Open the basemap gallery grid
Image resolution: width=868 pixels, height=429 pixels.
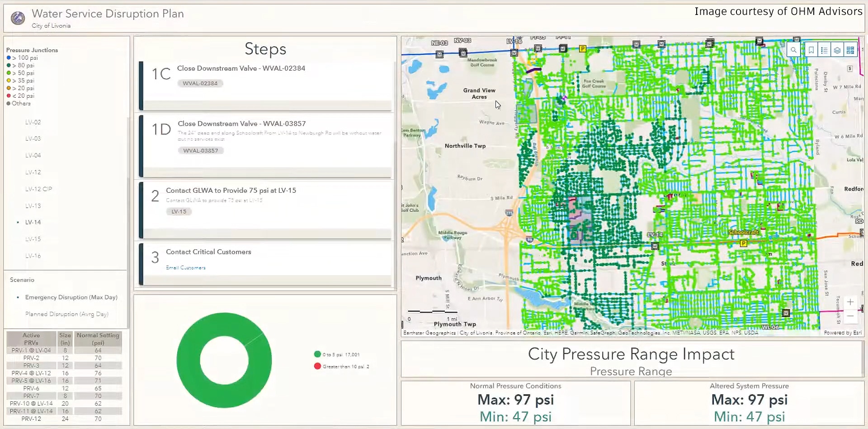coord(850,50)
